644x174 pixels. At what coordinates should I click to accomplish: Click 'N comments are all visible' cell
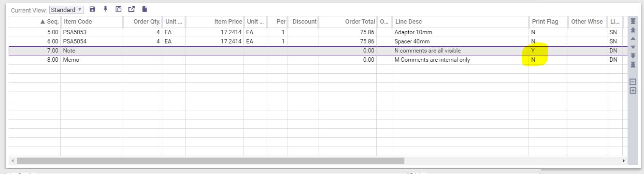pyautogui.click(x=460, y=51)
